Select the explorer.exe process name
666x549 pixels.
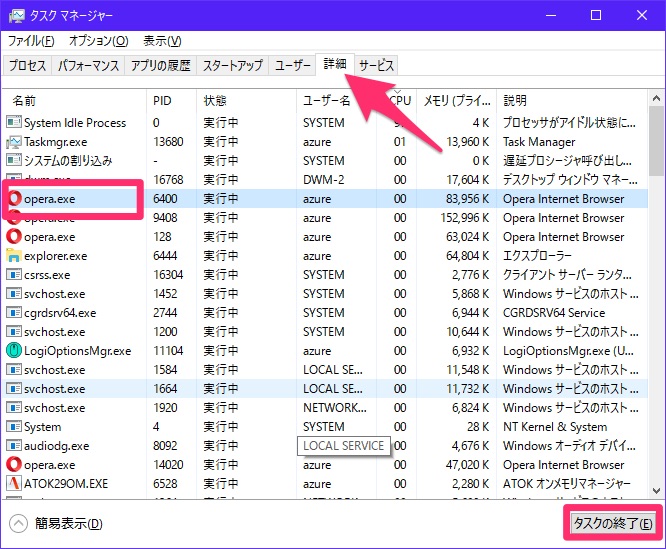pos(56,256)
